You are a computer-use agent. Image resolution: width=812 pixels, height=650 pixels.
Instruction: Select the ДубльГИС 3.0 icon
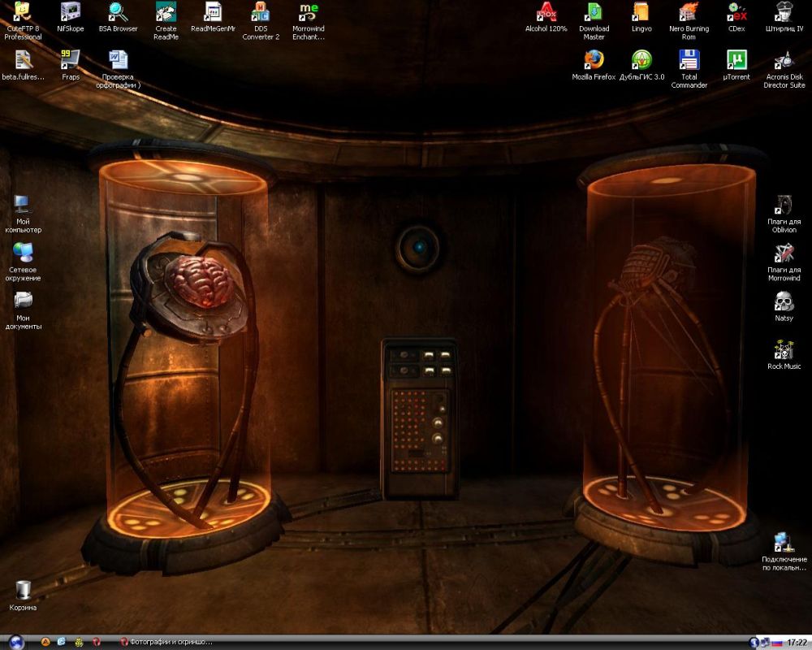click(641, 65)
